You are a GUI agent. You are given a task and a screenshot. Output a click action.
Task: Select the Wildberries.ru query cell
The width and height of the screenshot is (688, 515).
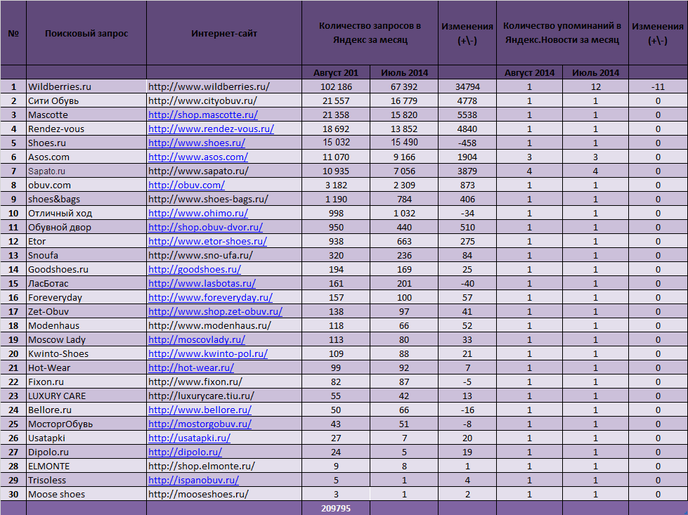[86, 87]
